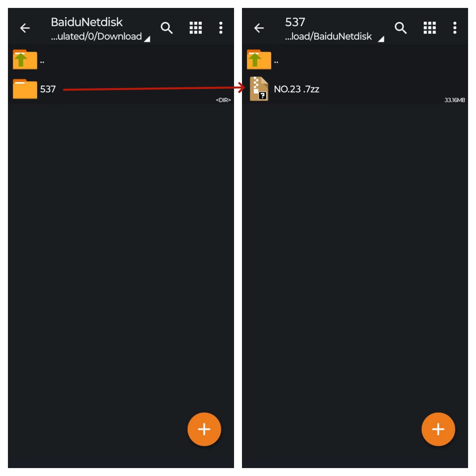Viewport: 476px width, 476px height.
Task: Expand path dropdown next to ...ulated/0/Download
Action: pyautogui.click(x=147, y=39)
